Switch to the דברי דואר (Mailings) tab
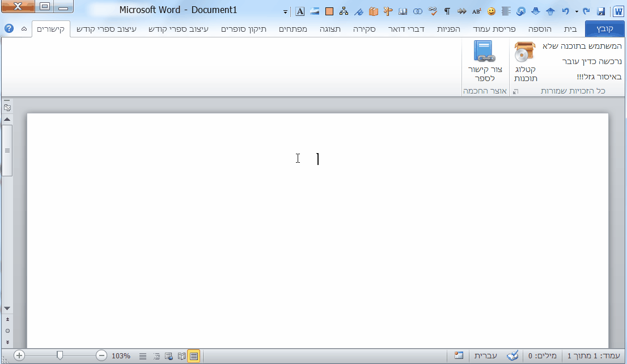627x364 pixels. click(406, 29)
